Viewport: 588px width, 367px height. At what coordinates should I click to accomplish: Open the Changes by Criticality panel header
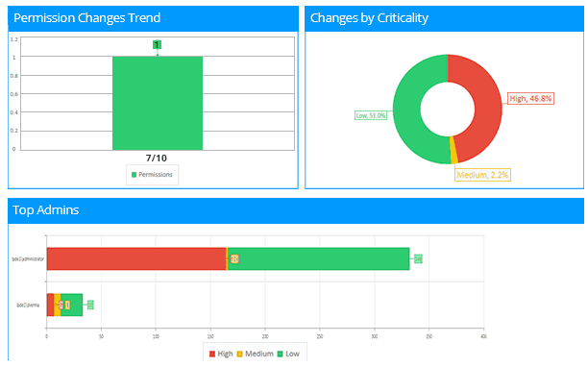click(445, 18)
